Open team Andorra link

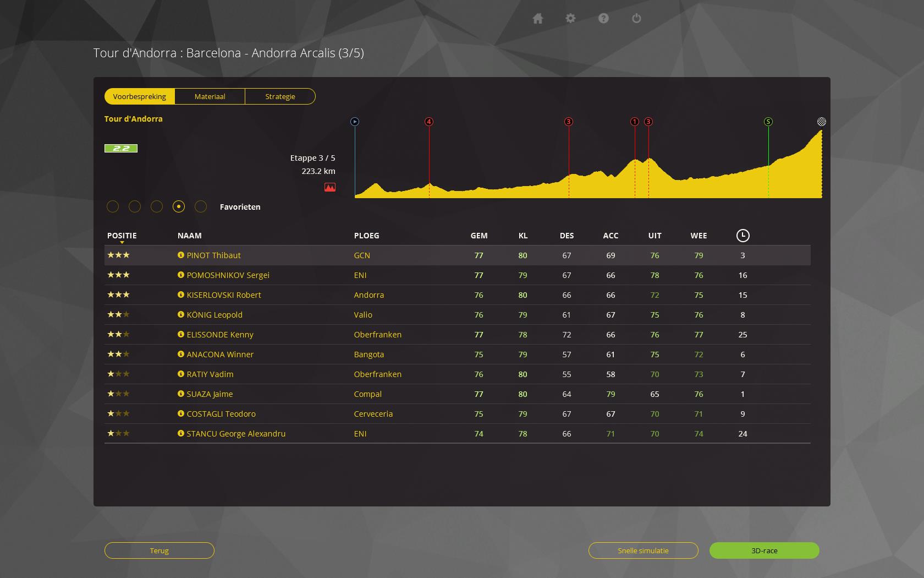tap(369, 295)
